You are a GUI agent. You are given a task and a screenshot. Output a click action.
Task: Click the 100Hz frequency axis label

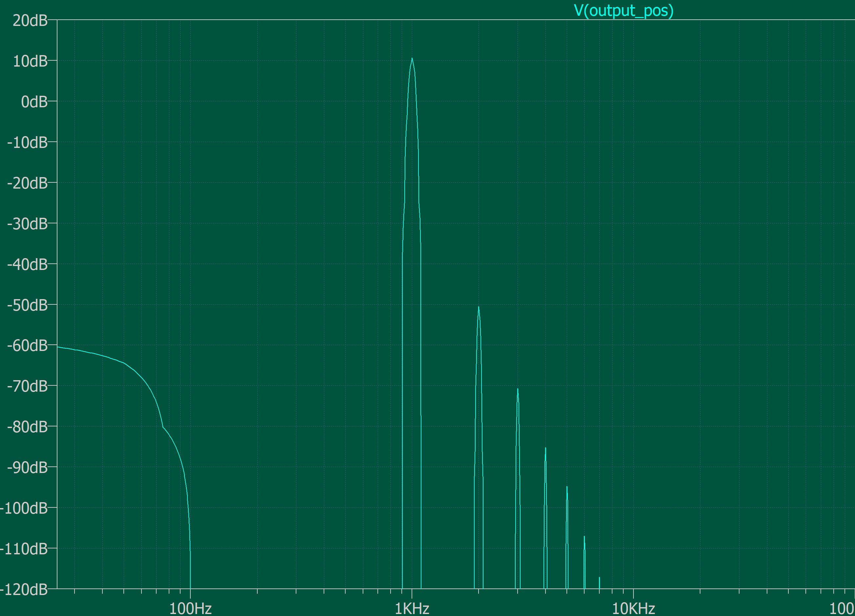click(x=190, y=608)
